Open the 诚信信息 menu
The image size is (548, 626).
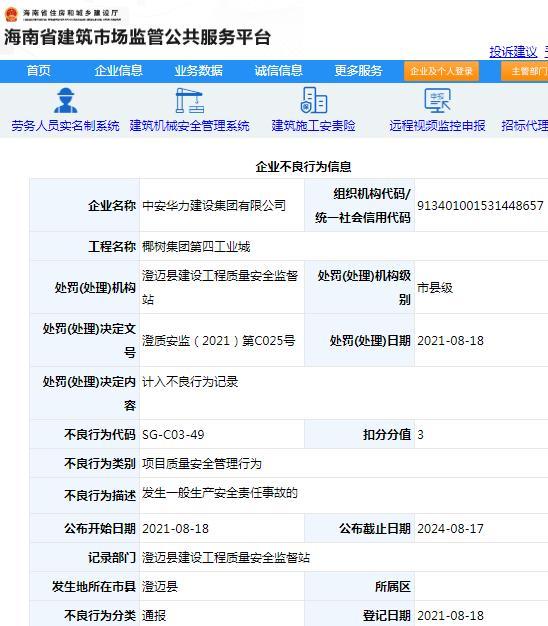(x=279, y=71)
